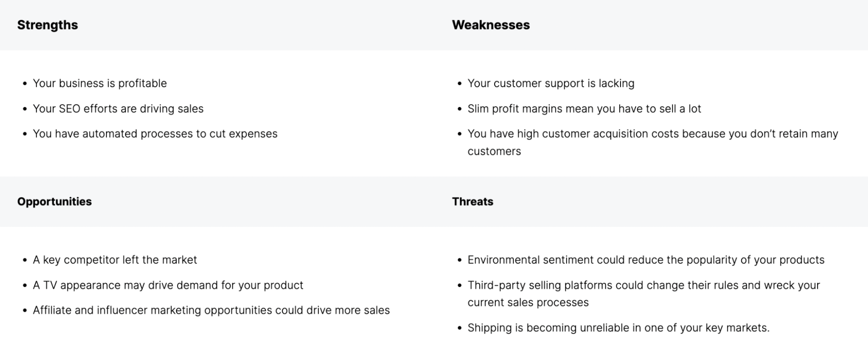Image resolution: width=868 pixels, height=340 pixels.
Task: Click the Threats heading
Action: point(472,202)
